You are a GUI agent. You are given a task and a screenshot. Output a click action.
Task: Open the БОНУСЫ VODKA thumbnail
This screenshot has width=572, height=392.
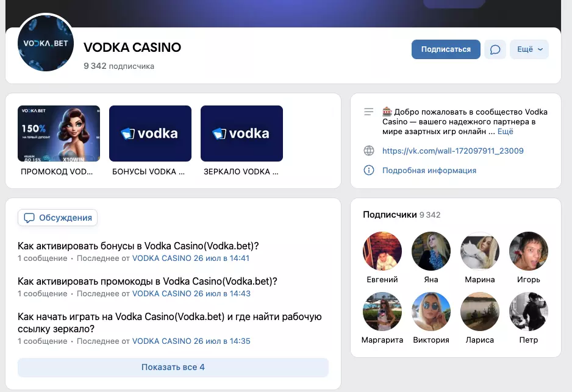click(x=150, y=134)
